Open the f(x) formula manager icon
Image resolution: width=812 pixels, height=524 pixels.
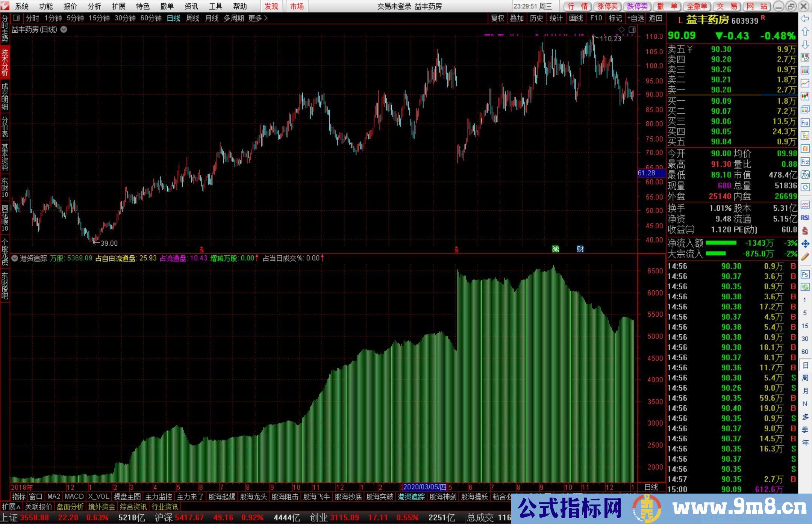pos(805,175)
